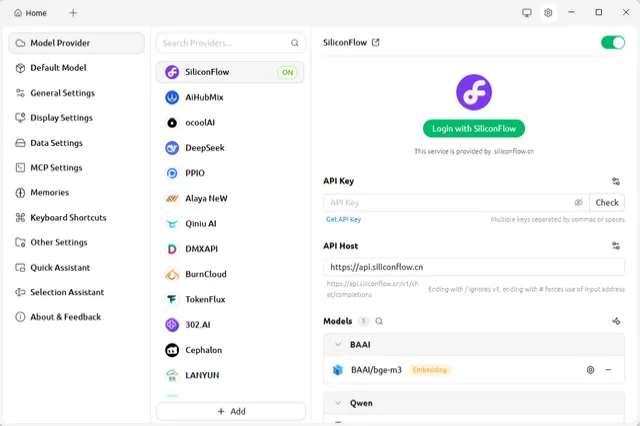Click the model health check icon
The height and width of the screenshot is (426, 640).
(x=616, y=322)
